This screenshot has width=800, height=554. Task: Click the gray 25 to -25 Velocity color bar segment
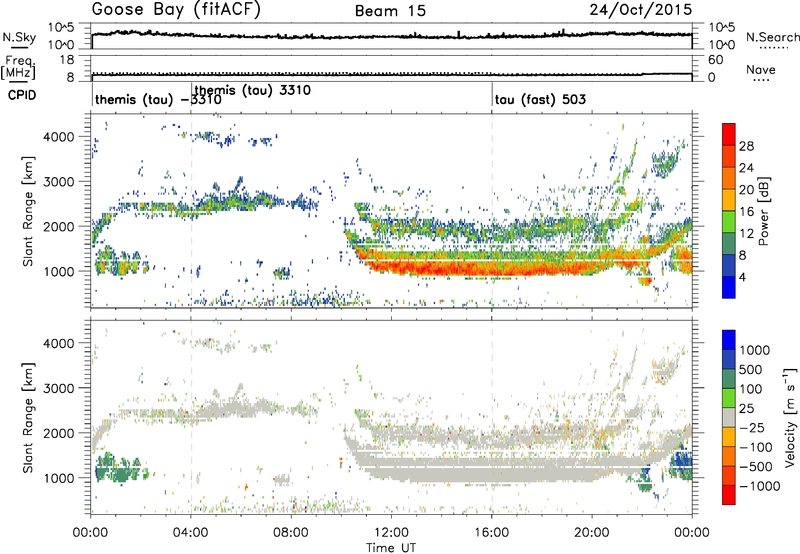click(729, 417)
